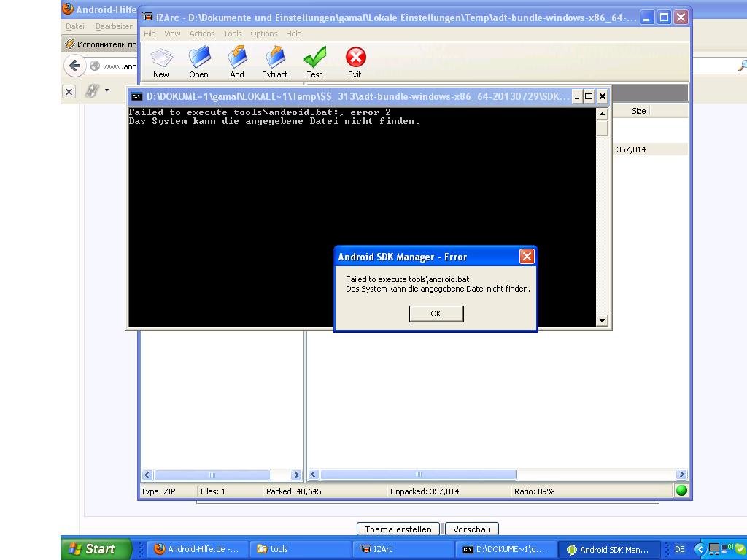Minimize the command prompt window
The width and height of the screenshot is (747, 560).
pyautogui.click(x=577, y=97)
